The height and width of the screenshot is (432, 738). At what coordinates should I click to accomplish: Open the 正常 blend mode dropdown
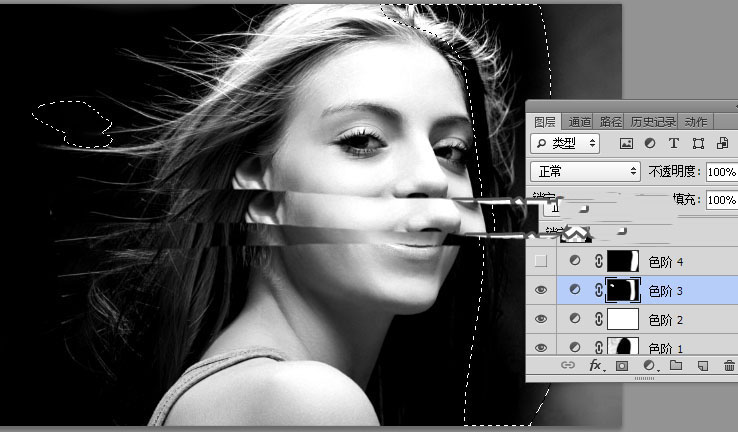tap(585, 172)
